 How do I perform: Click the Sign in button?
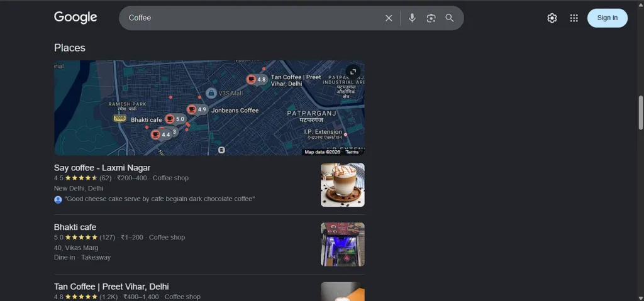(607, 18)
